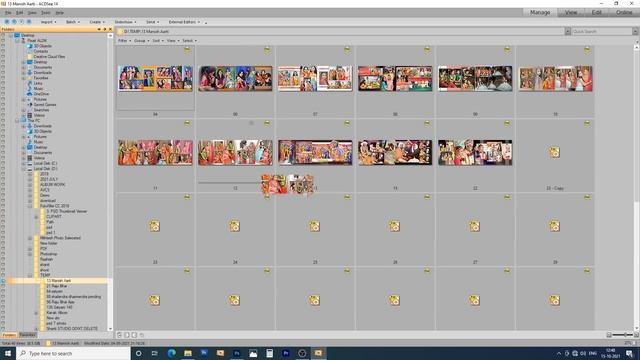The image size is (640, 360).
Task: Click the Folders pane tab
Action: pos(9,335)
